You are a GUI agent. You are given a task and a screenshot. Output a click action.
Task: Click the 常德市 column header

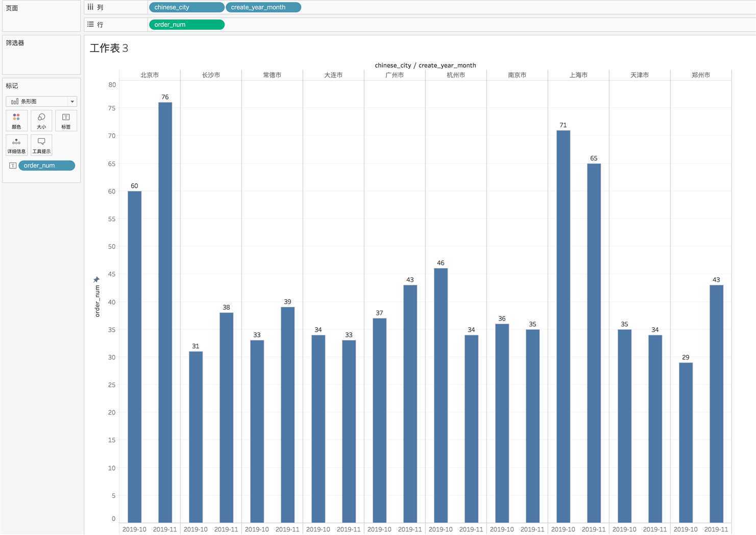point(272,75)
